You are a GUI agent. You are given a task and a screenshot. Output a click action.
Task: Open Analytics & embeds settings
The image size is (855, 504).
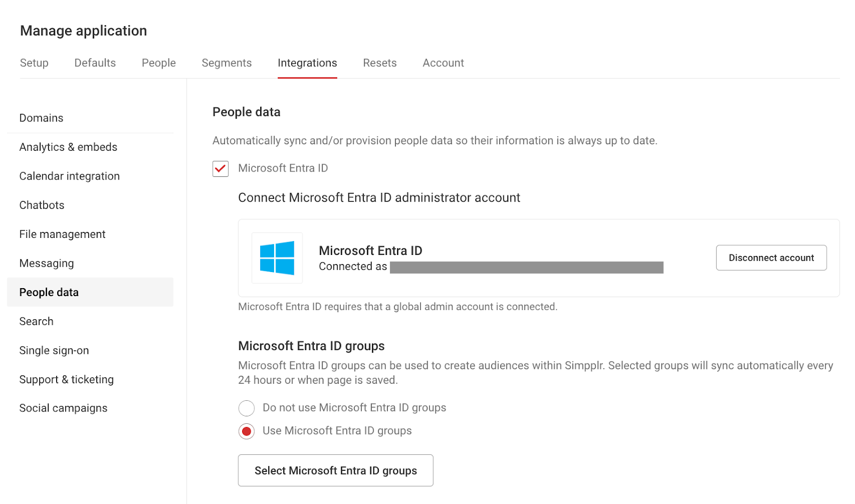[x=90, y=147]
